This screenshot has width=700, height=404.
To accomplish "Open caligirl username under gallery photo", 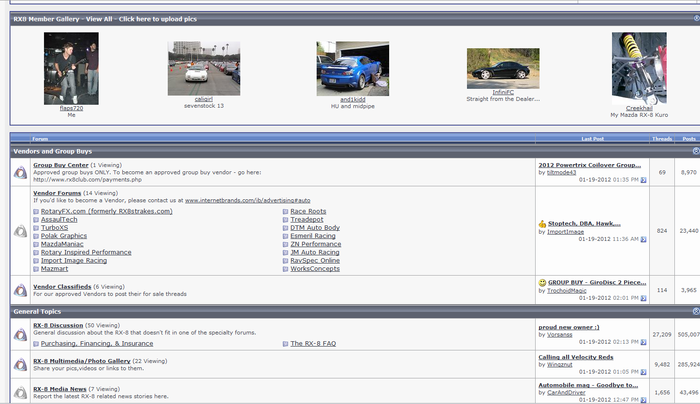I will [204, 99].
